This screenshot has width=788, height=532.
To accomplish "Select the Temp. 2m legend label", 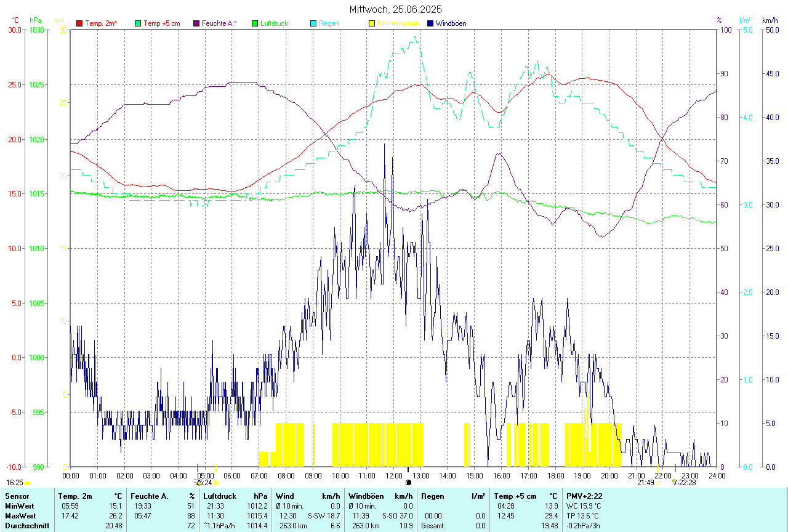I will (101, 23).
